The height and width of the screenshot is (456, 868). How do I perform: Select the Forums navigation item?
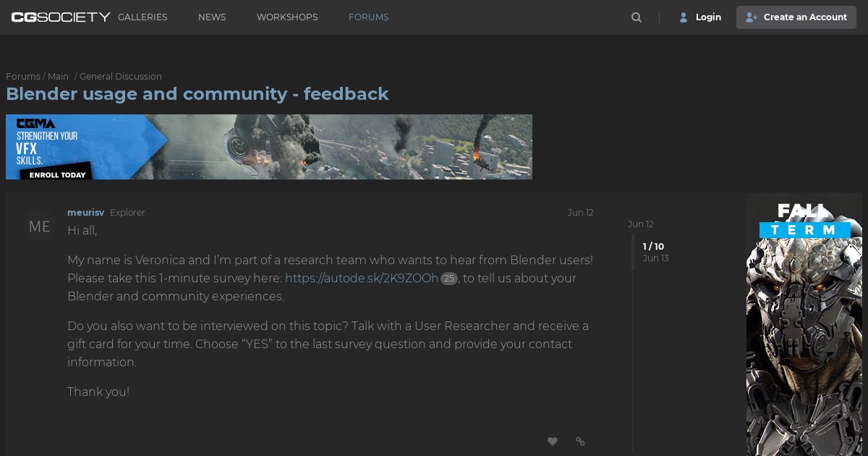pyautogui.click(x=369, y=17)
